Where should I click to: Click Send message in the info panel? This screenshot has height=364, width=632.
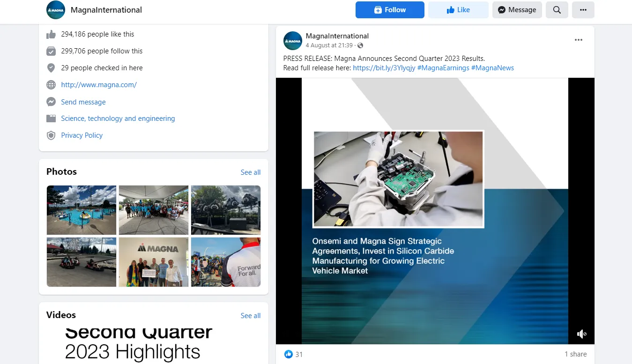click(x=83, y=102)
